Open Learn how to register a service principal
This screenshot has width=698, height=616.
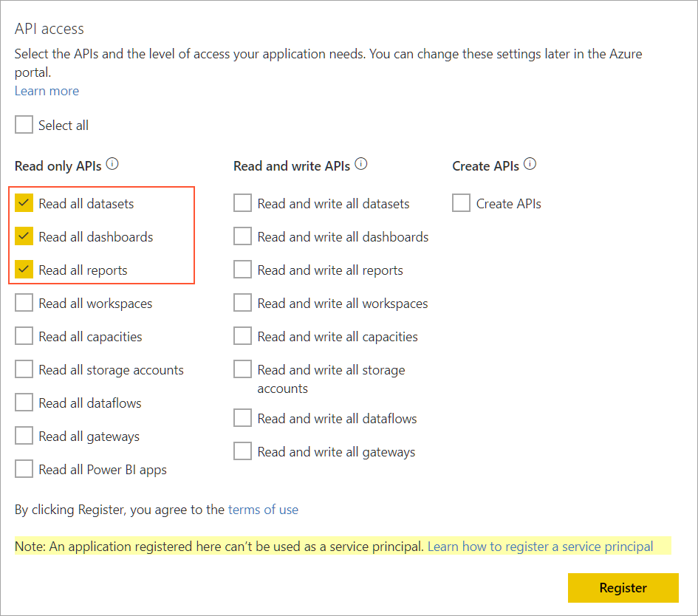[540, 547]
